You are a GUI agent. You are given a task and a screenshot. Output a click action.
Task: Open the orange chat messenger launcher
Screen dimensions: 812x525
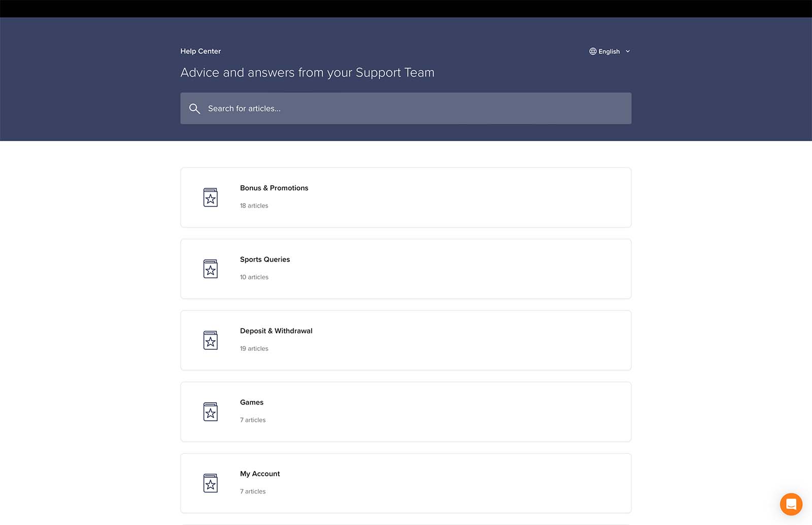tap(791, 504)
